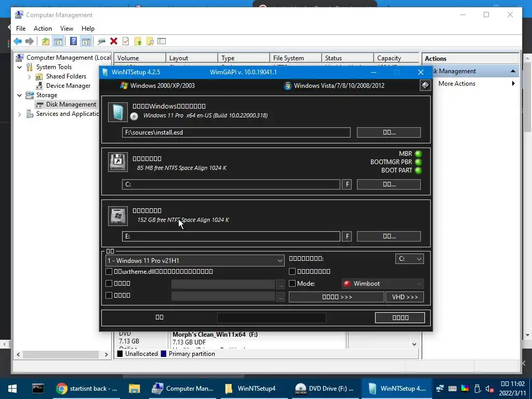Screen dimensions: 532x399
Task: Click the floppy boot drive icon in WinNTSetup
Action: [118, 162]
